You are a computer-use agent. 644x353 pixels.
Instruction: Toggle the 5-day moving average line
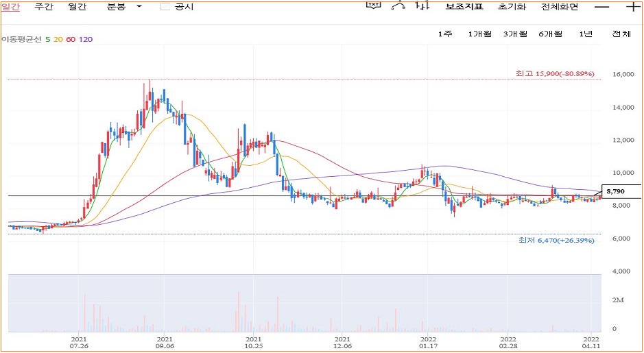tap(47, 39)
